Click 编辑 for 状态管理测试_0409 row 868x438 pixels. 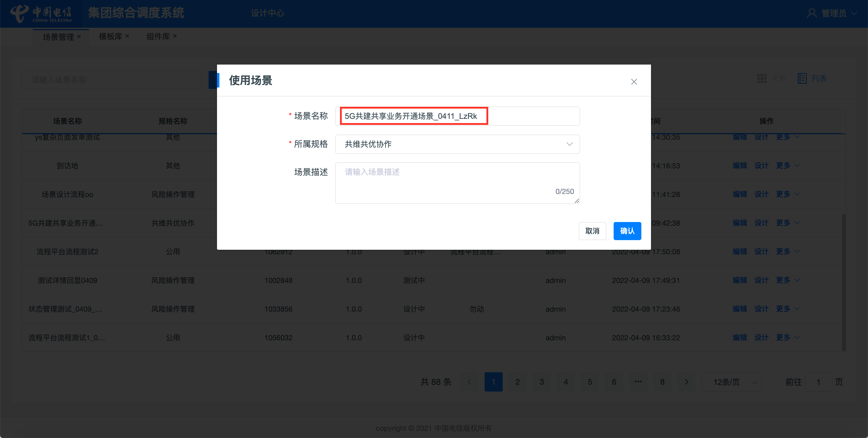click(x=740, y=309)
